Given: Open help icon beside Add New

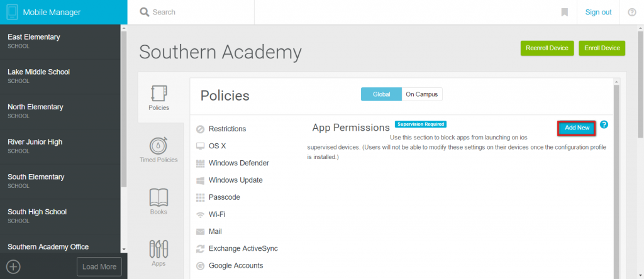Looking at the screenshot, I should (x=604, y=124).
